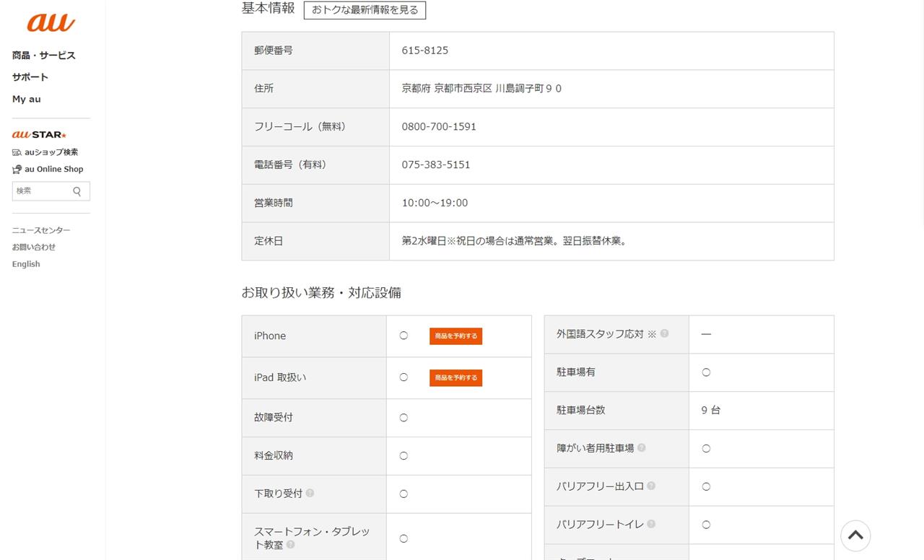
Task: Click business hours 10:00〜19:00
Action: [x=435, y=204]
